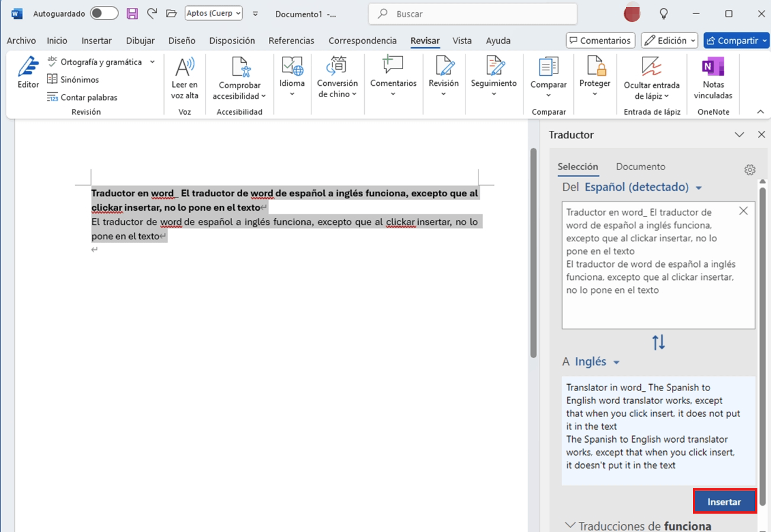Click the user account avatar
The width and height of the screenshot is (771, 532).
[632, 14]
